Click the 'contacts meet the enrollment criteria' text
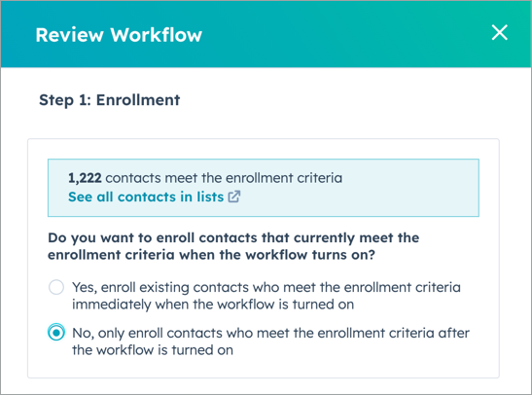 [x=224, y=178]
